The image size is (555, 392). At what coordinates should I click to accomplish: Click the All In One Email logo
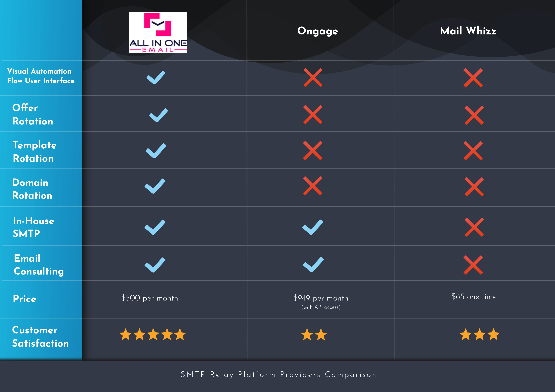click(x=158, y=33)
